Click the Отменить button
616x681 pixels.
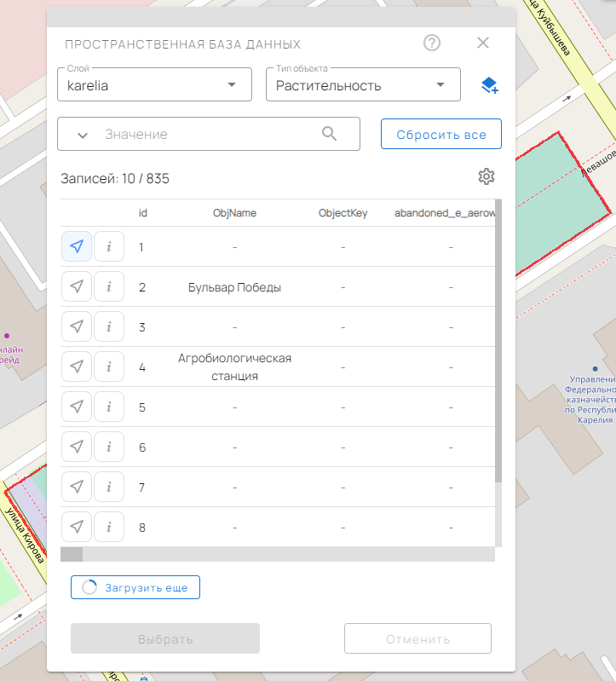pyautogui.click(x=417, y=639)
